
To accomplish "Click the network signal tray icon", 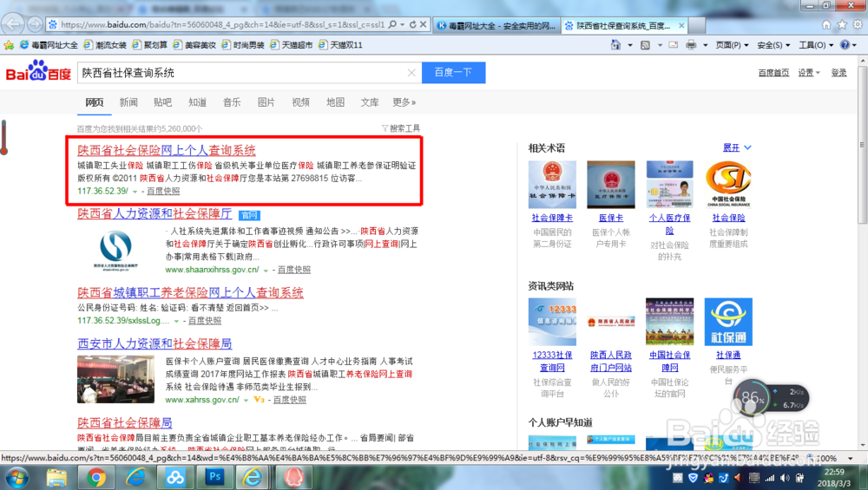I will (x=769, y=478).
